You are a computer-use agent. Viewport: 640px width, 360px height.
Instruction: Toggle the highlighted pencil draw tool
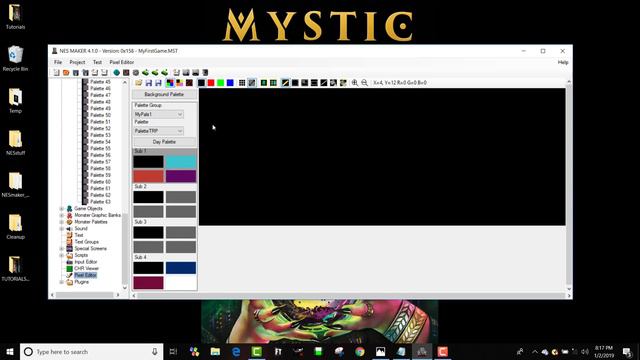(x=285, y=83)
